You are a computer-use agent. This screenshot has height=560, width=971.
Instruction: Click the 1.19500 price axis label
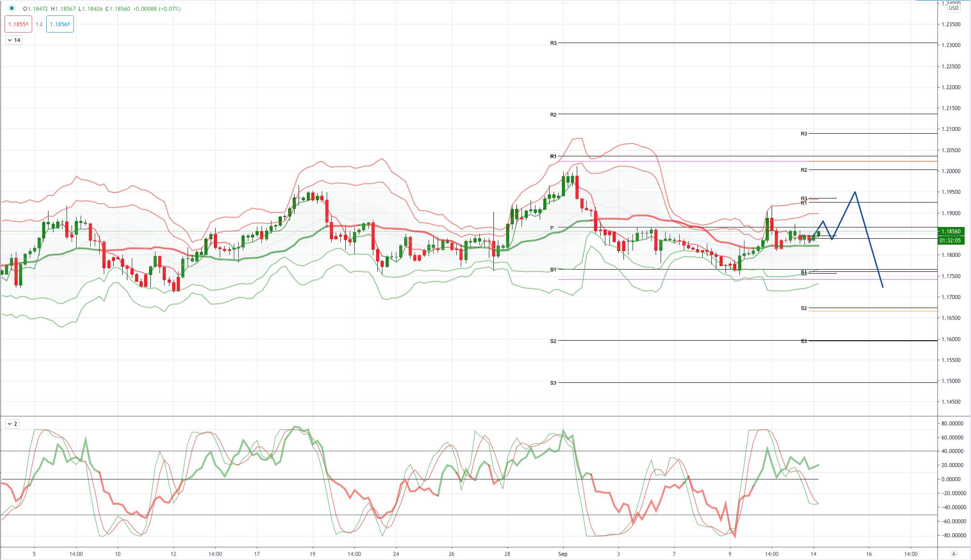point(951,192)
